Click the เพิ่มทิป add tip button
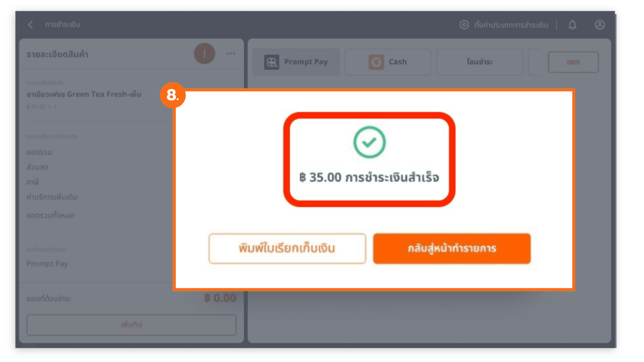Screen dimensions: 644x362 (x=131, y=324)
